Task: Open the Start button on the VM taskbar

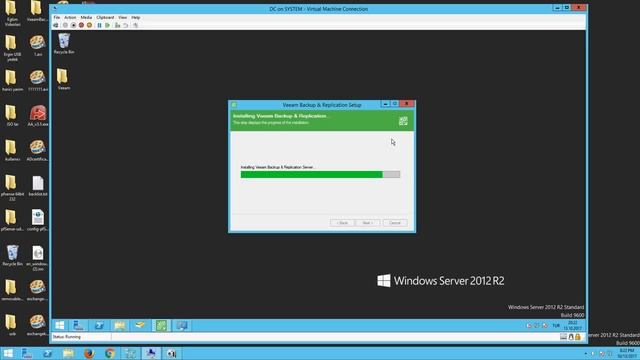Action: [x=60, y=325]
